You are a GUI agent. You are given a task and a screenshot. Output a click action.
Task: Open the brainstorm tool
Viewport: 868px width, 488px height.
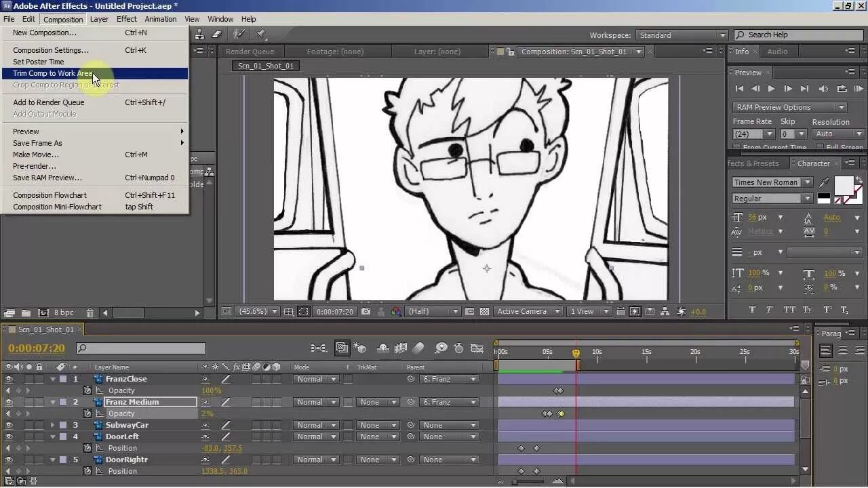[x=441, y=348]
